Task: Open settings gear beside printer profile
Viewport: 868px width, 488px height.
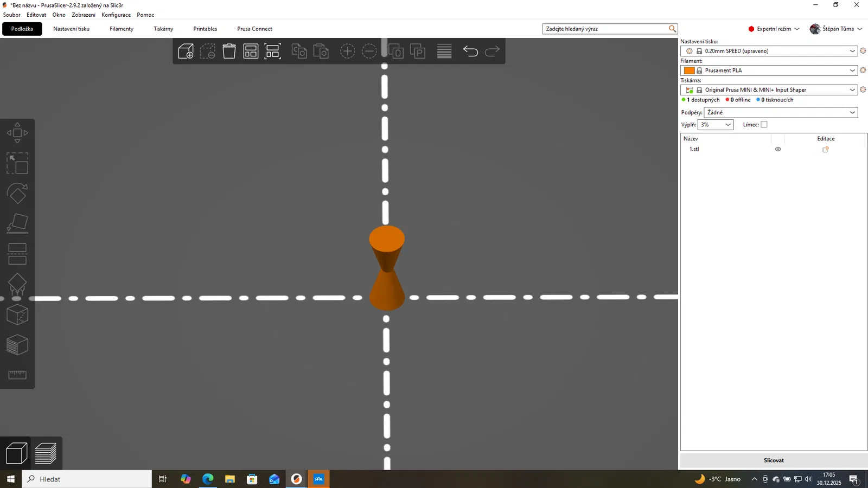Action: (x=863, y=90)
